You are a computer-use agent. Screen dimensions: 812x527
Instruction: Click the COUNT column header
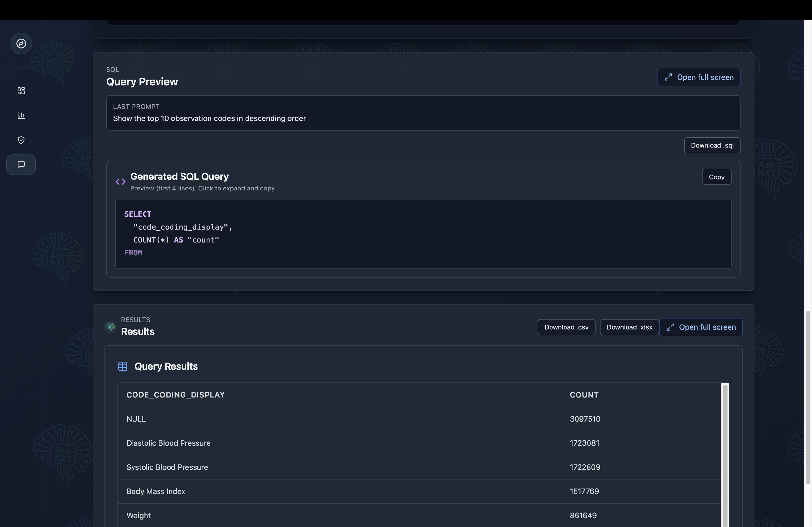584,395
